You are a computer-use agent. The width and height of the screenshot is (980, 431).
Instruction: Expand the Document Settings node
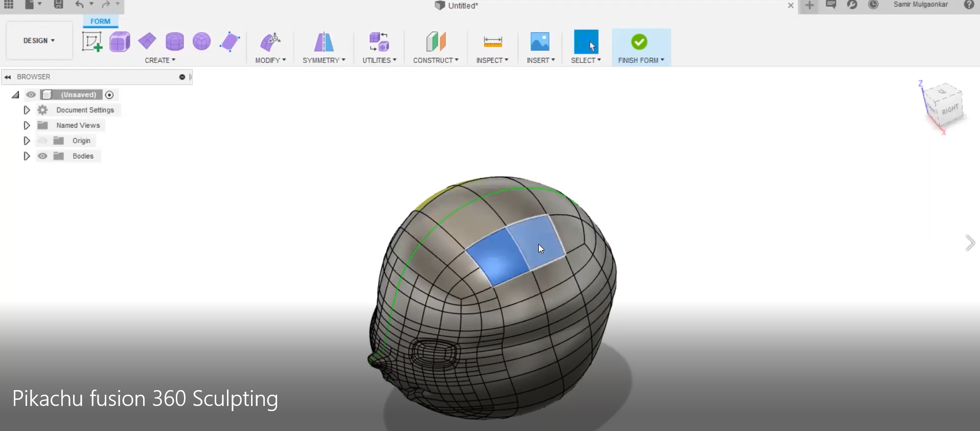[x=27, y=110]
